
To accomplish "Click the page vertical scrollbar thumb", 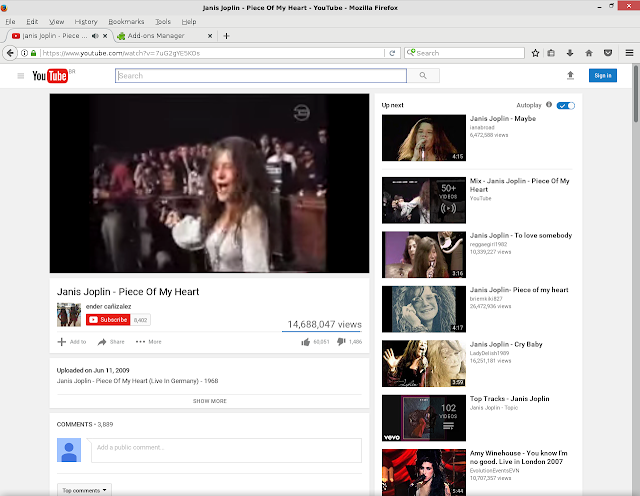I will click(x=636, y=93).
